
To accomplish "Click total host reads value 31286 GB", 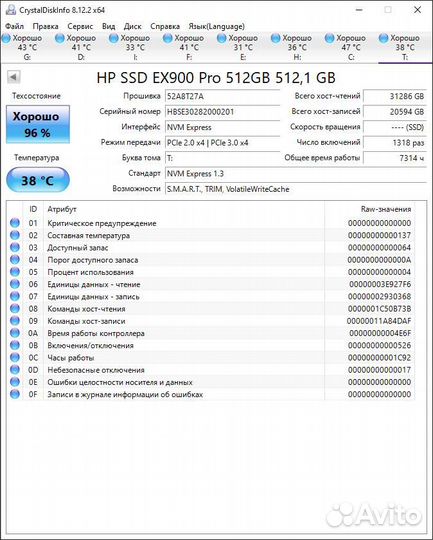I will [x=395, y=96].
